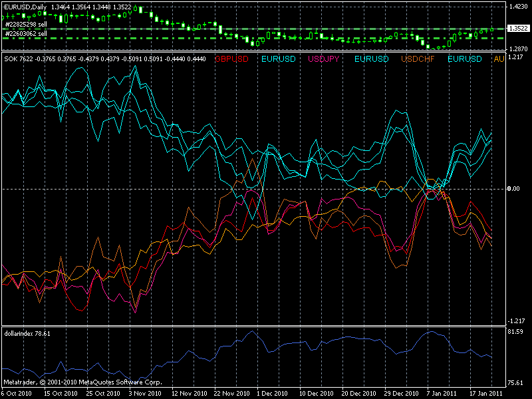
Task: Click the 3 Nov 2010 date label
Action: (x=144, y=394)
